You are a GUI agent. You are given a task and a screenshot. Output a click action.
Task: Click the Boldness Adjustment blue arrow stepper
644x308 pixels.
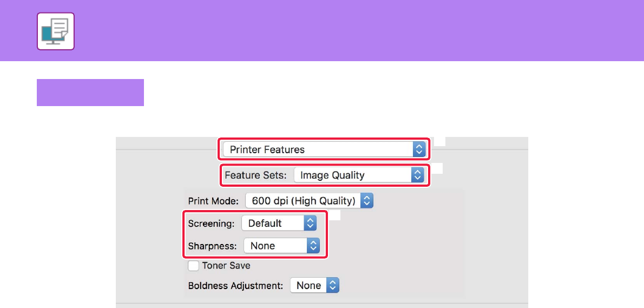tap(333, 285)
